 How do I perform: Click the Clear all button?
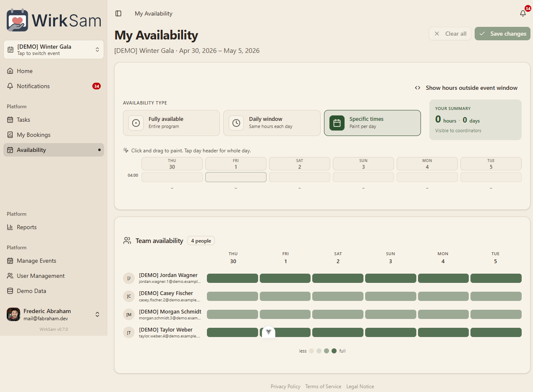[450, 34]
